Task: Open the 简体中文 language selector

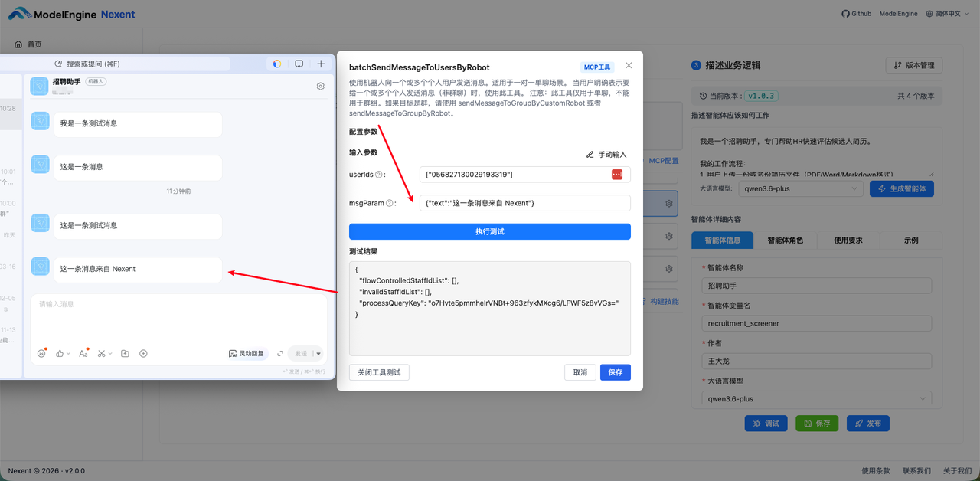Action: coord(948,14)
